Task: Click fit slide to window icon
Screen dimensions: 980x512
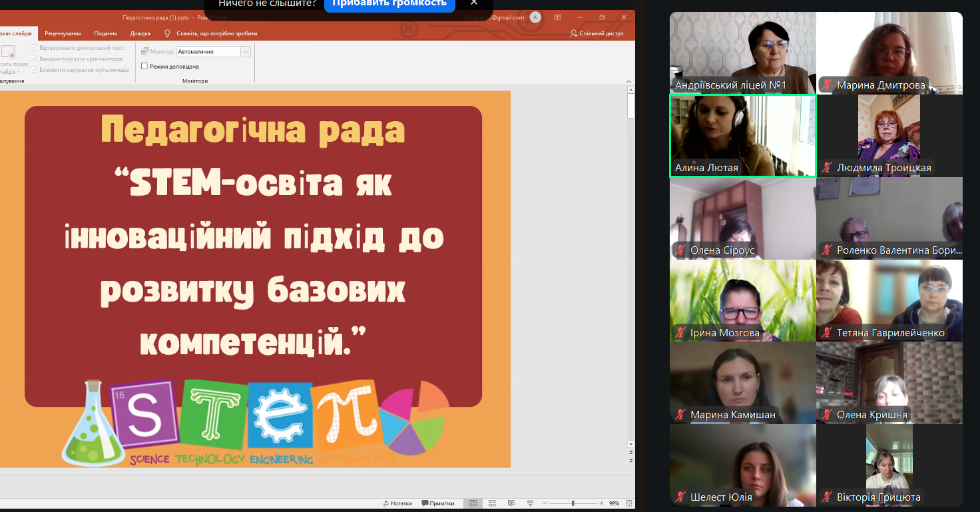Action: coord(628,503)
